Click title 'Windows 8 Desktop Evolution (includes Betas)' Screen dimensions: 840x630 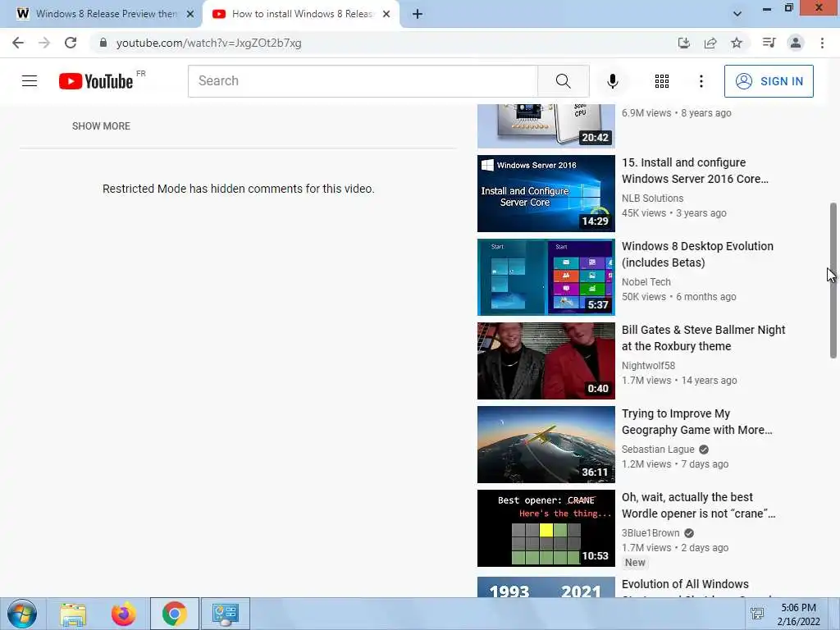tap(697, 254)
